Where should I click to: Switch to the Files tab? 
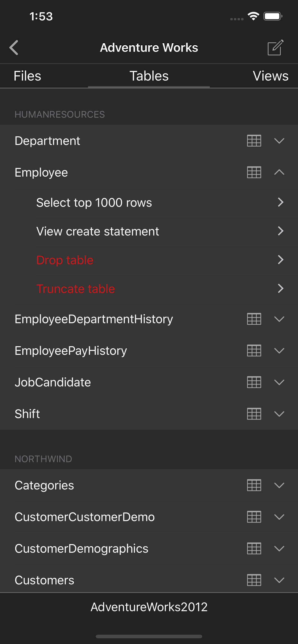coord(27,76)
